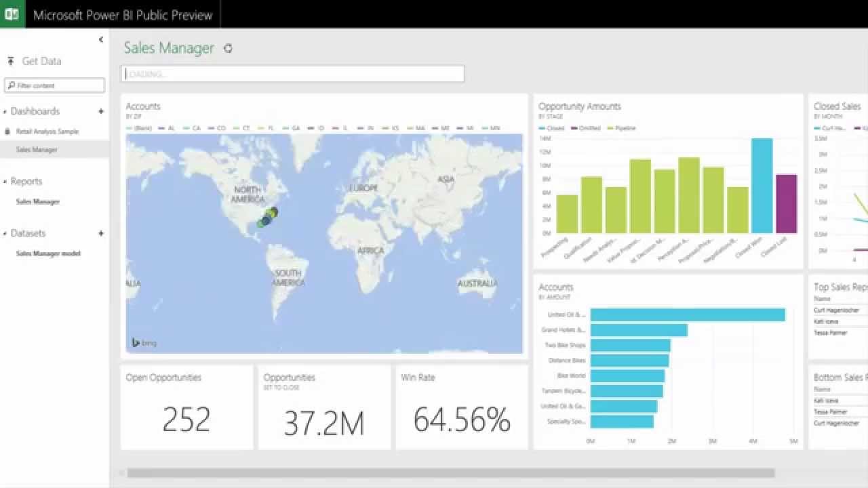Select the CA legend entry on the map

[x=192, y=128]
